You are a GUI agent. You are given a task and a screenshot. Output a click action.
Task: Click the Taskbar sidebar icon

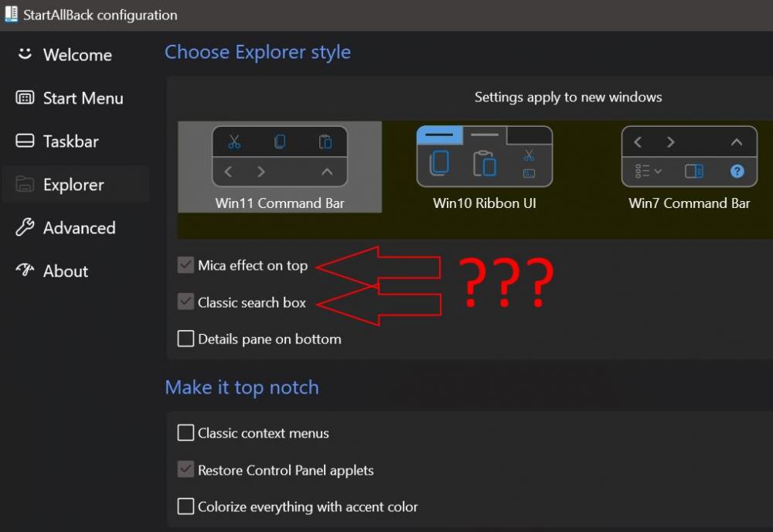[25, 141]
